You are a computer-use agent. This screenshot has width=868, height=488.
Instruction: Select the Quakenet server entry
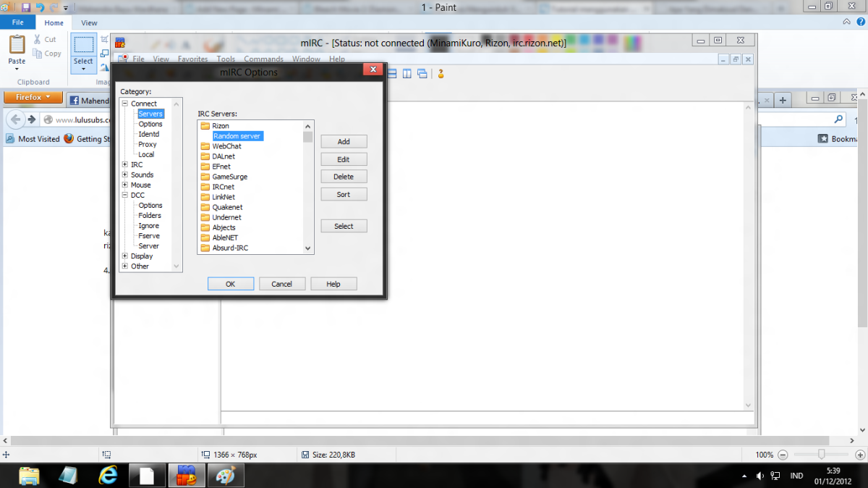[x=226, y=207]
